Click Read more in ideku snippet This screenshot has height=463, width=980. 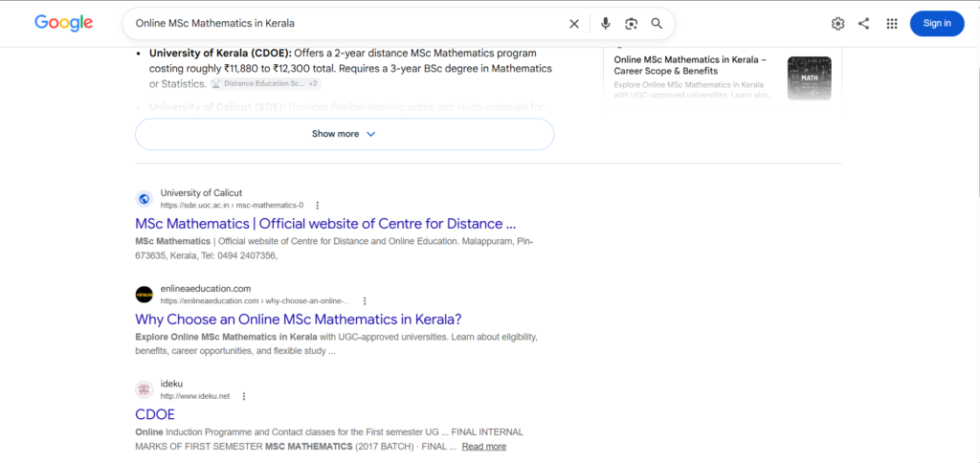(x=484, y=446)
